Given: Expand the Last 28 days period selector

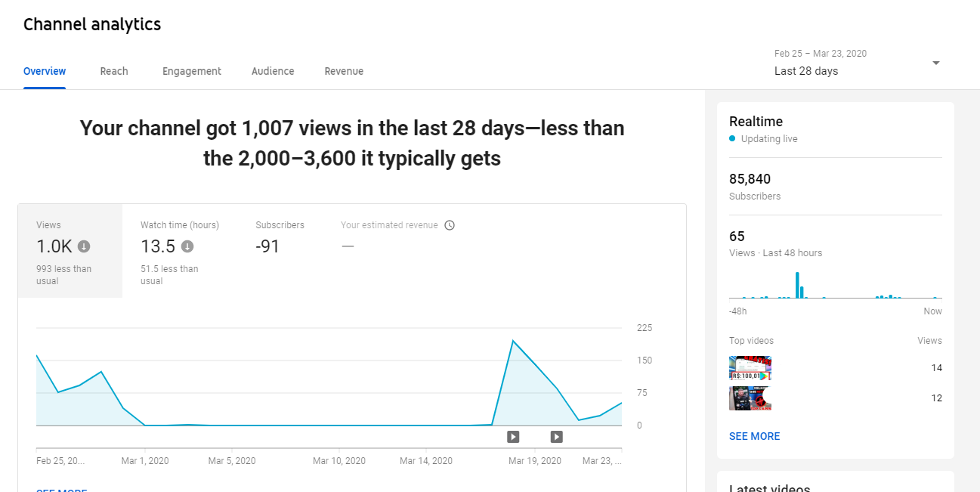Looking at the screenshot, I should point(858,63).
